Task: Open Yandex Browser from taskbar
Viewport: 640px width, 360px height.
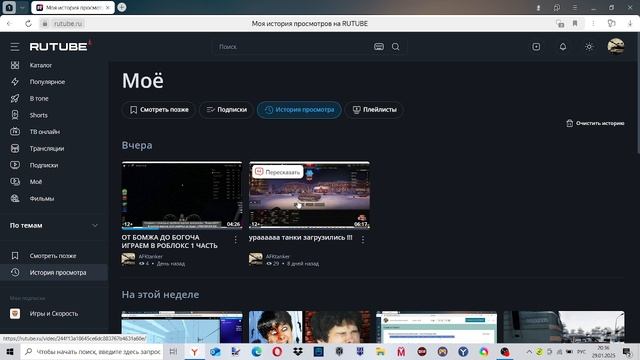Action: coord(194,351)
